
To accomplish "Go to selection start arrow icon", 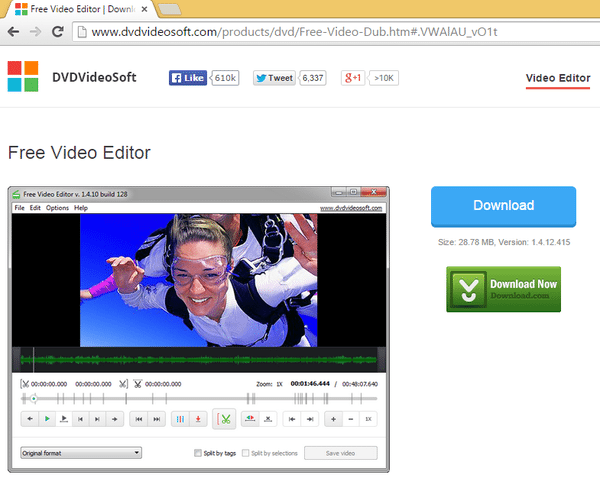I will pos(292,419).
